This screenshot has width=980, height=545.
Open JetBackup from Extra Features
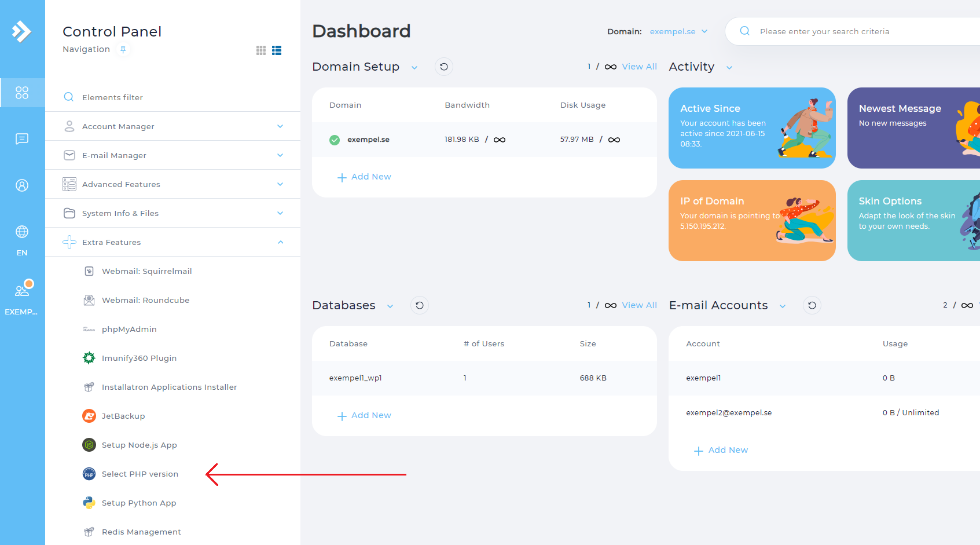click(123, 416)
